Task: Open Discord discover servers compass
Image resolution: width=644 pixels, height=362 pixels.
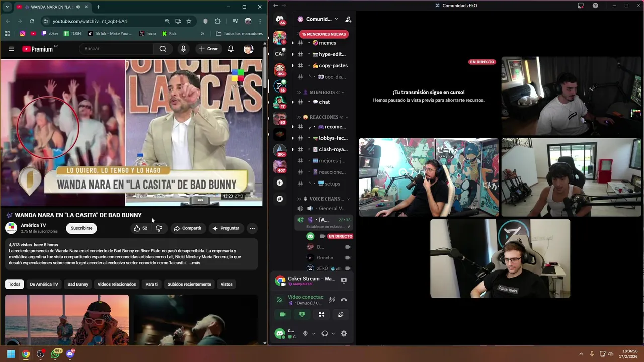Action: [x=280, y=199]
